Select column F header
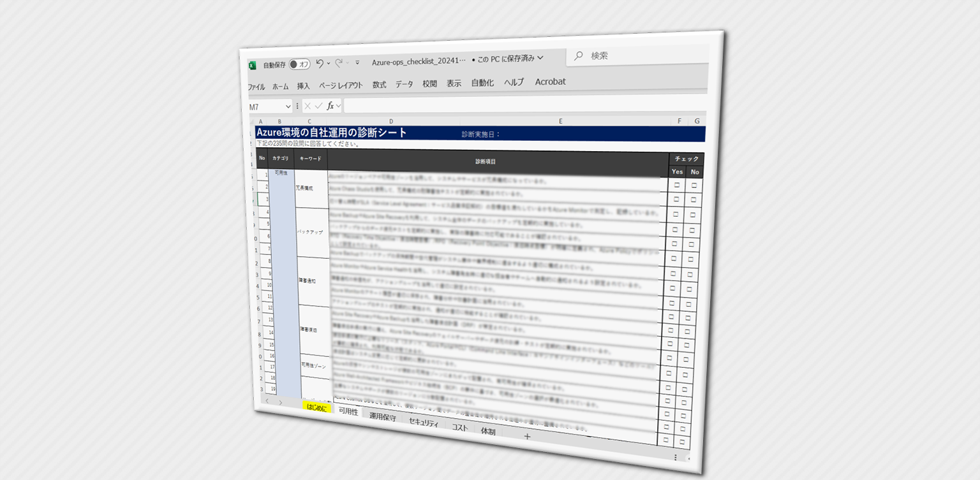Image resolution: width=980 pixels, height=480 pixels. (679, 120)
